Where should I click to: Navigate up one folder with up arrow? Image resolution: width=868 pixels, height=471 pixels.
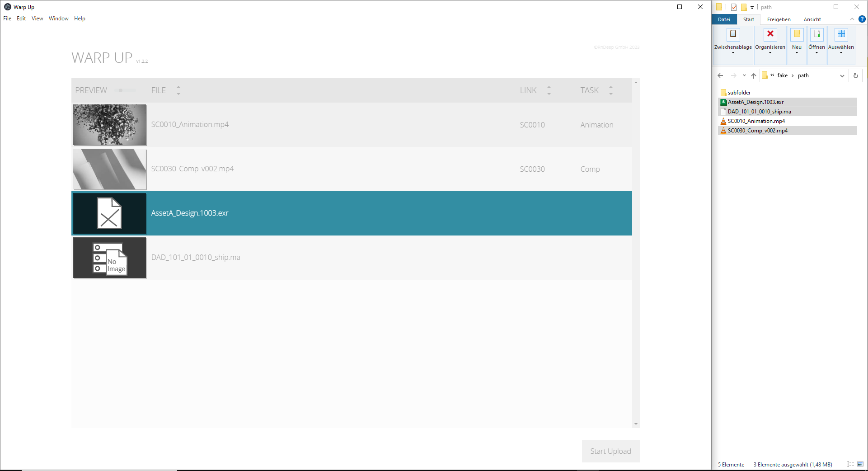[x=753, y=76]
